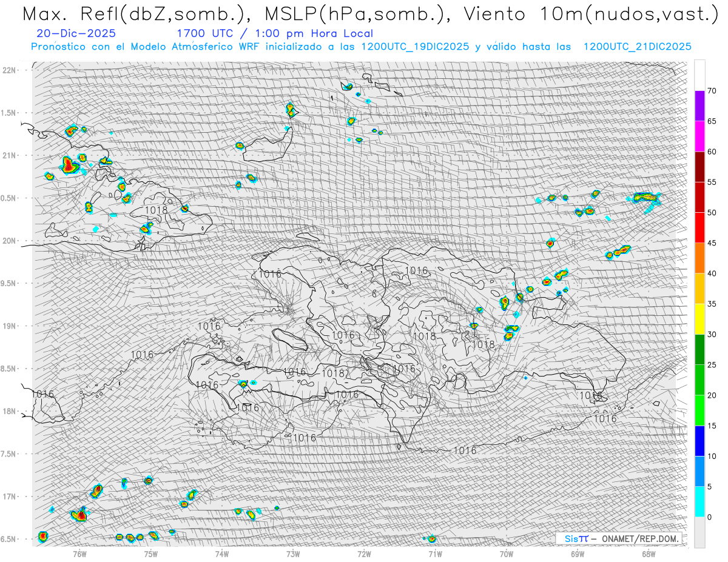Click the 70W longitude axis label
The image size is (728, 562).
[506, 554]
